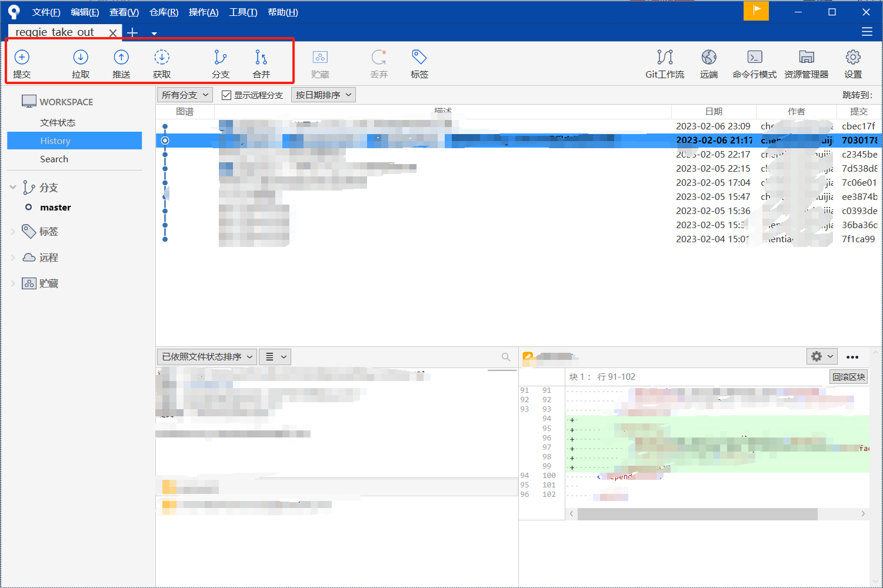The height and width of the screenshot is (588, 883).
Task: Click the 合并 (Merge) toolbar icon
Action: (x=261, y=57)
